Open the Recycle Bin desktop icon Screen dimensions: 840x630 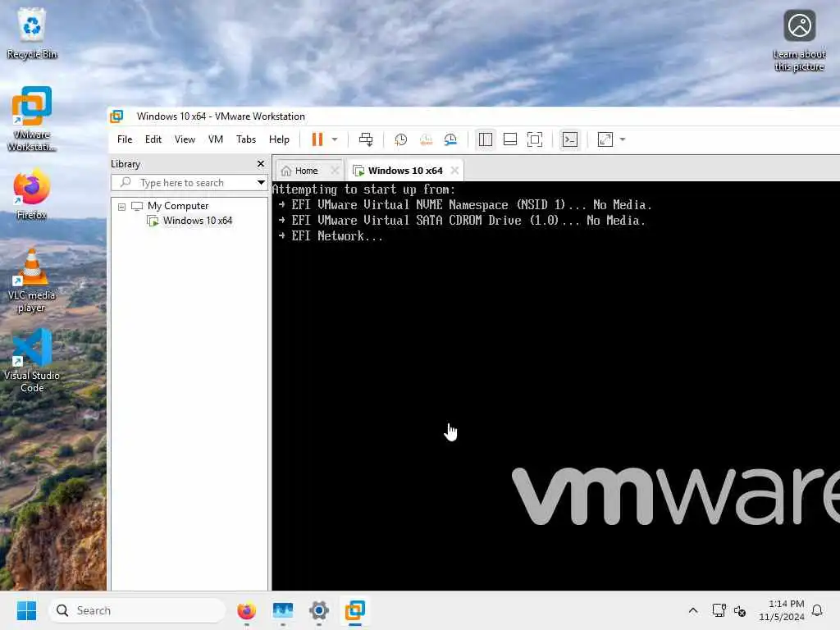[32, 33]
